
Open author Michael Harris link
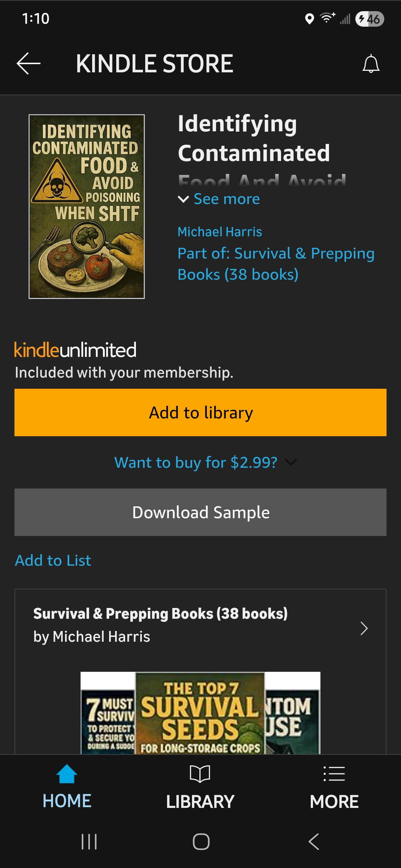[x=220, y=232]
